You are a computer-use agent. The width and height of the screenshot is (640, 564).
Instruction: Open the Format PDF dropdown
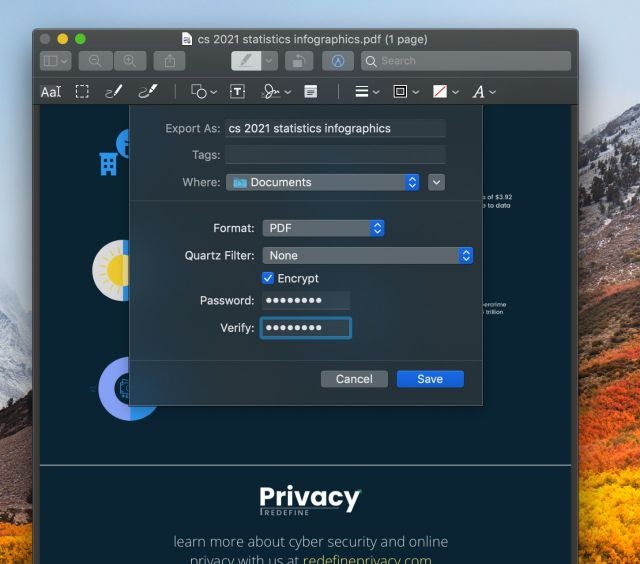click(x=323, y=228)
